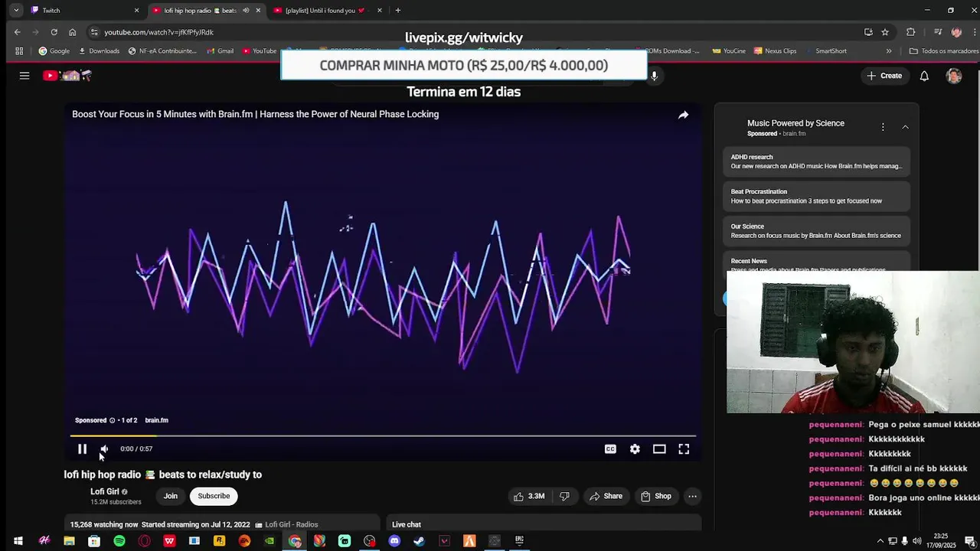Open YouTube guide hamburger menu
The width and height of the screenshot is (980, 551).
tap(24, 76)
